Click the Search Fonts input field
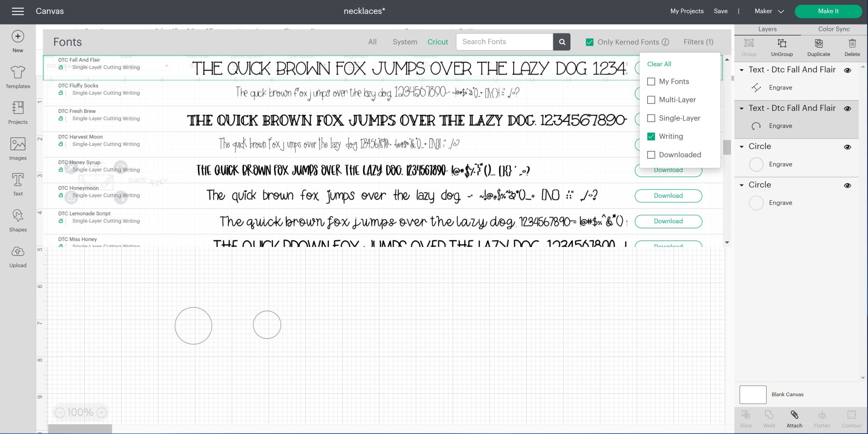The image size is (868, 434). (504, 42)
